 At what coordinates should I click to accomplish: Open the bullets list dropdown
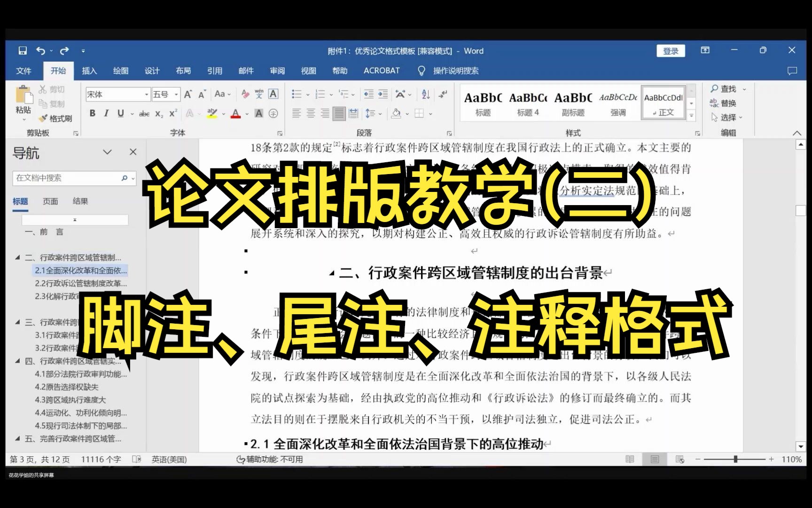point(308,95)
